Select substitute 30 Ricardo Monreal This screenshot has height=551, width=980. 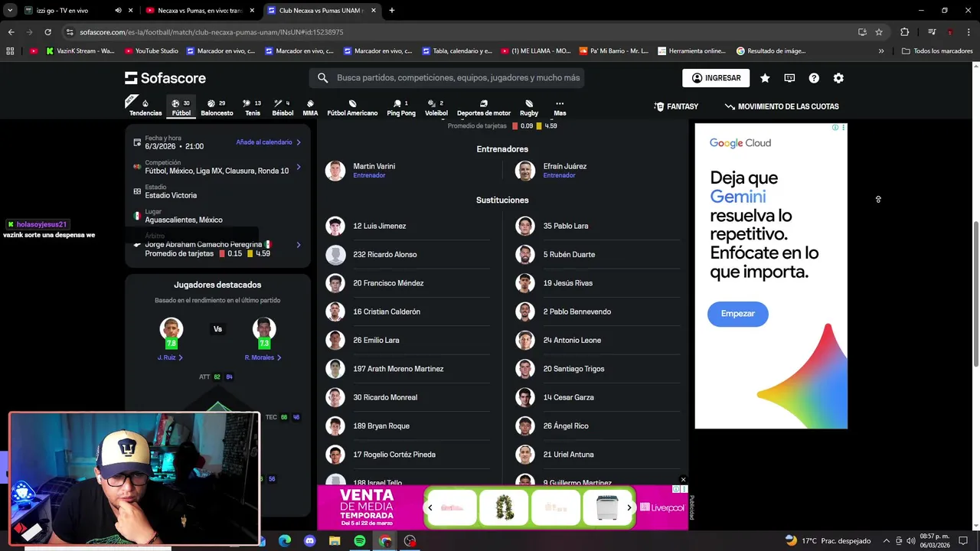[x=407, y=397]
